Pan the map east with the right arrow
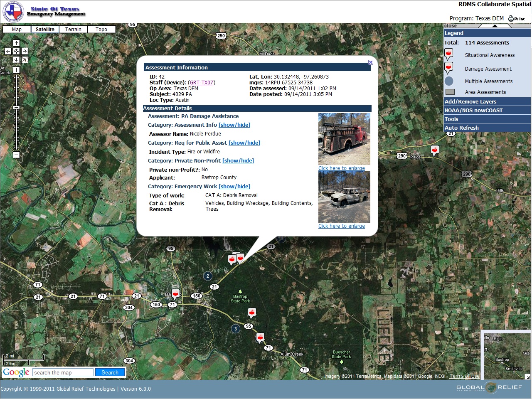532x399 pixels. click(x=25, y=51)
